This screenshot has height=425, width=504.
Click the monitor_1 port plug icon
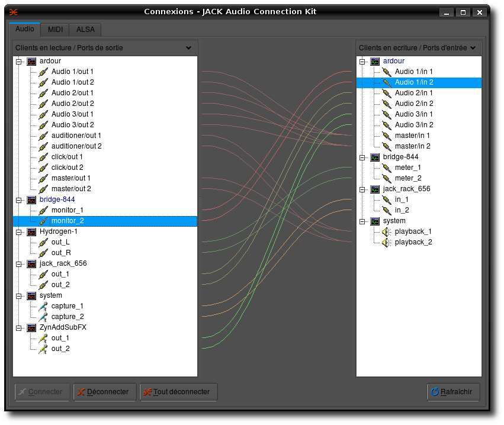click(x=43, y=210)
